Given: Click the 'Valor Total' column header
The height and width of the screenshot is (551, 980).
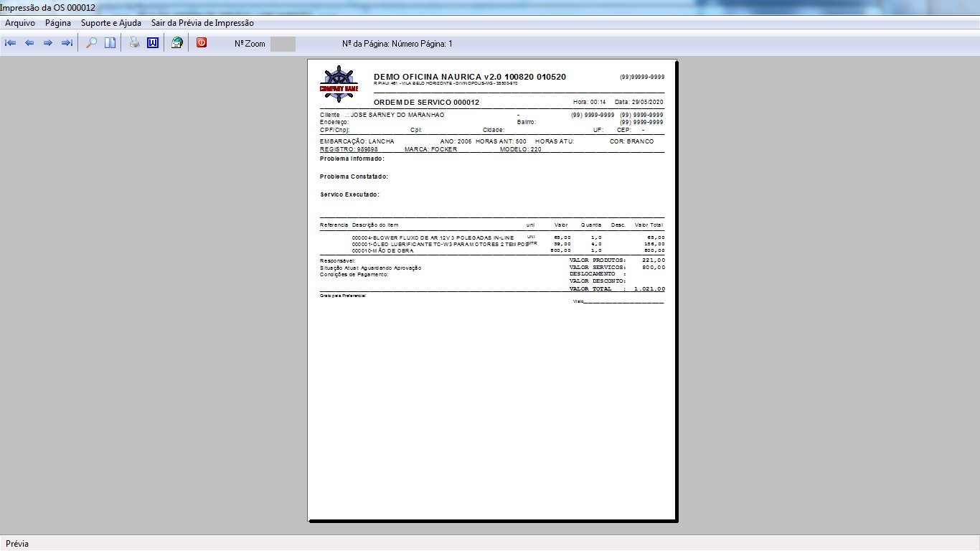Looking at the screenshot, I should click(649, 225).
